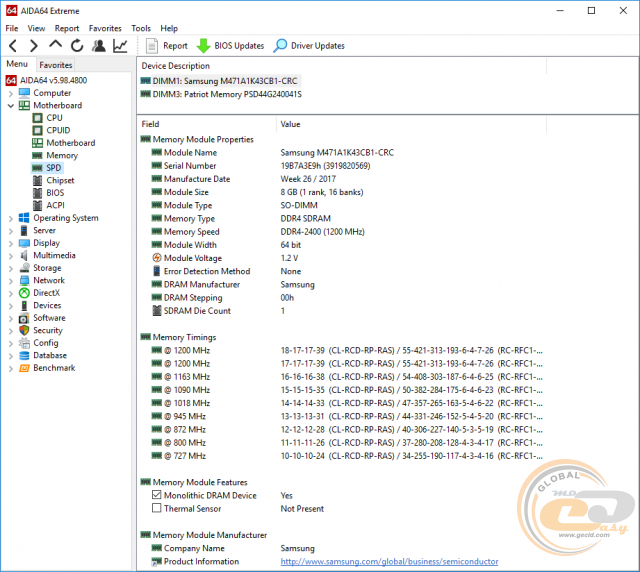Open the Tools menu
The width and height of the screenshot is (640, 572).
point(141,28)
